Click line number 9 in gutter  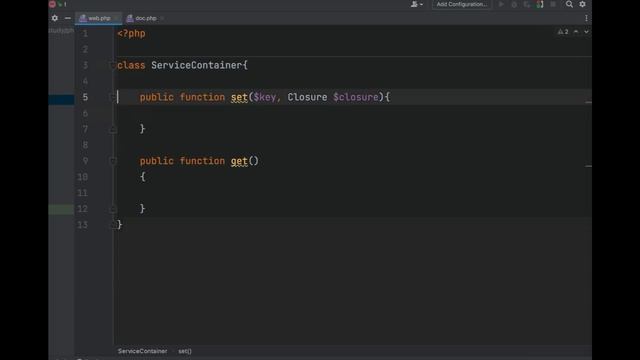point(85,161)
